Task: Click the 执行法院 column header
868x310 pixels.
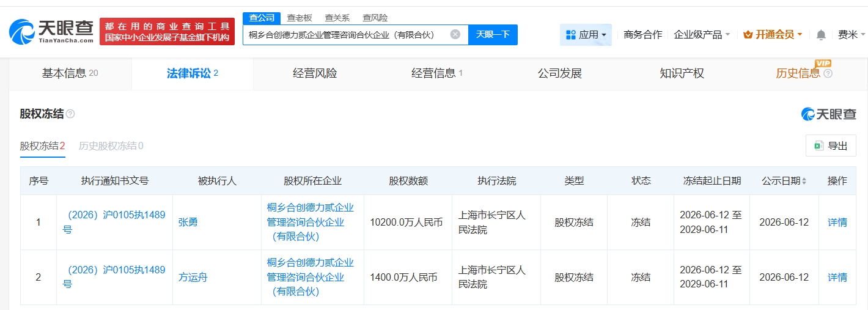Action: 496,181
